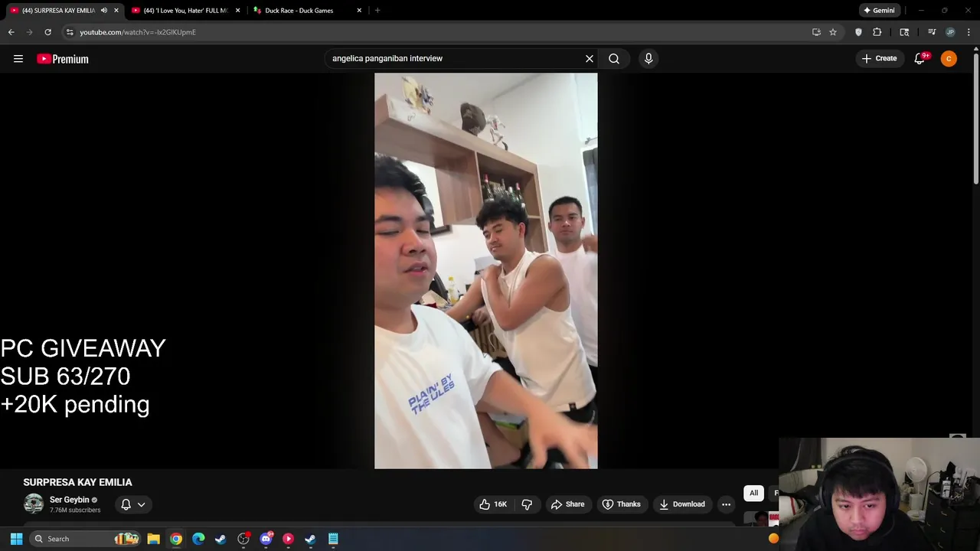Go to YouTube Premium home logo
The height and width of the screenshot is (551, 980).
pos(63,59)
